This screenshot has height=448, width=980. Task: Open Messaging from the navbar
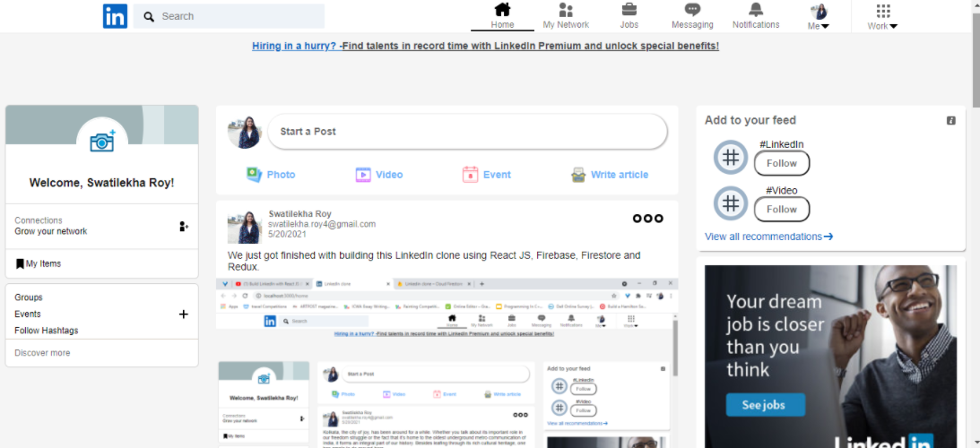tap(692, 16)
